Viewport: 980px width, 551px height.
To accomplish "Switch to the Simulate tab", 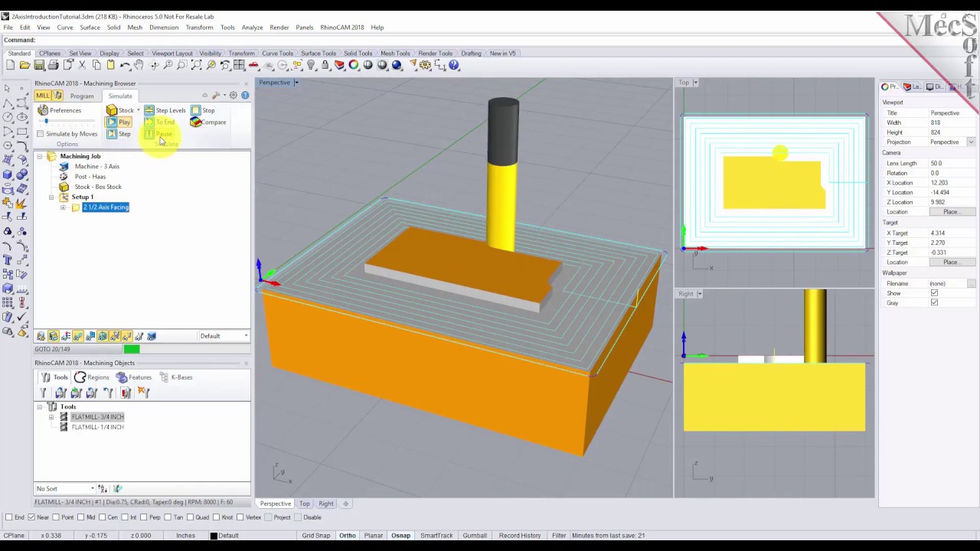I will click(119, 96).
